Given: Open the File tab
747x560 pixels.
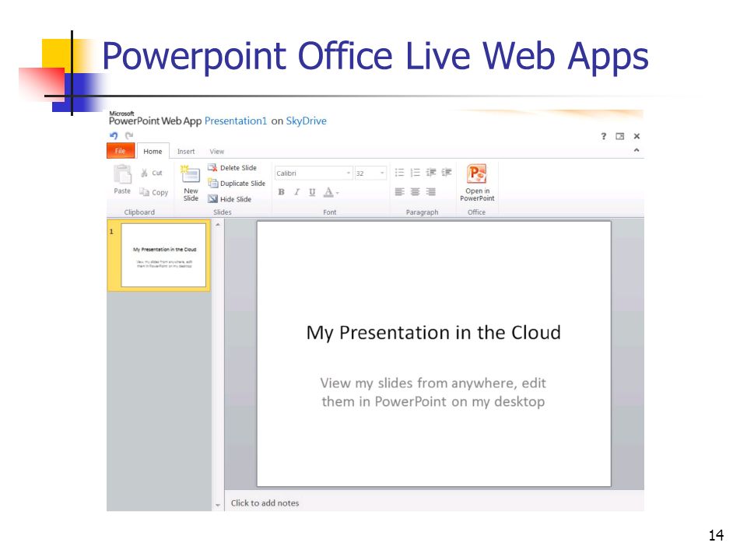Looking at the screenshot, I should [x=120, y=150].
